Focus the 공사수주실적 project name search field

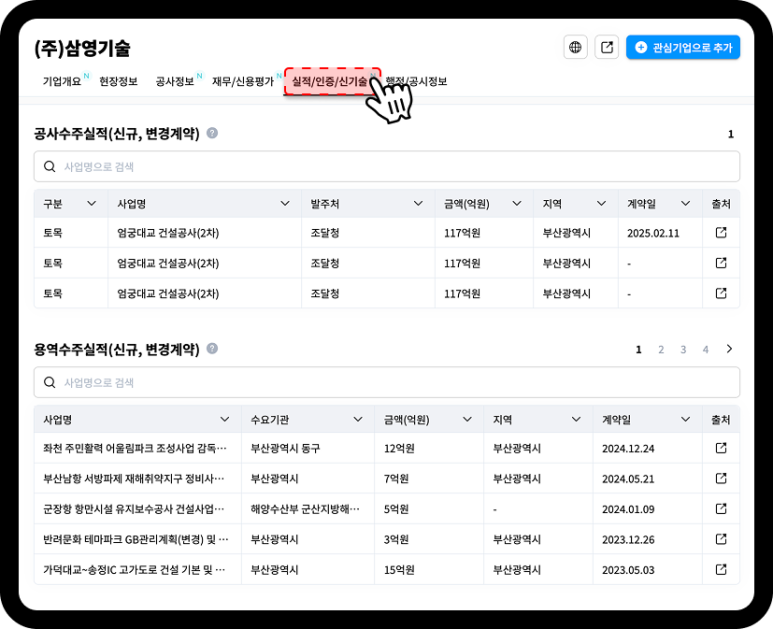click(x=386, y=167)
